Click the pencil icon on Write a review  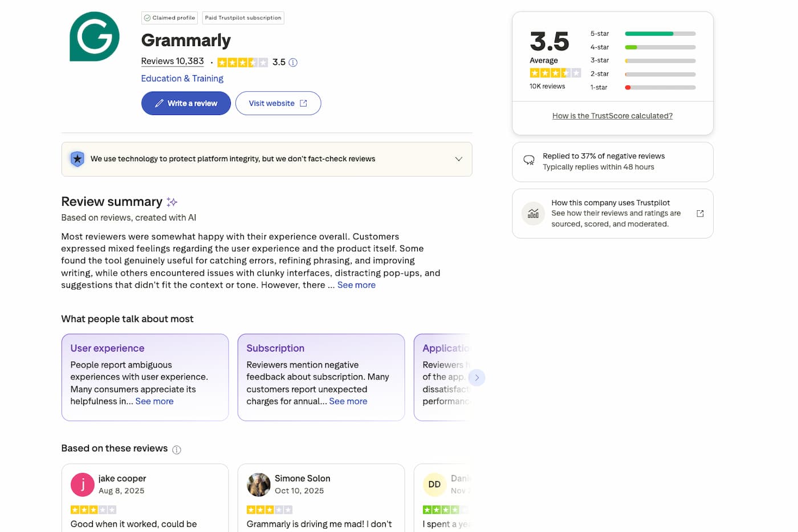pos(160,103)
